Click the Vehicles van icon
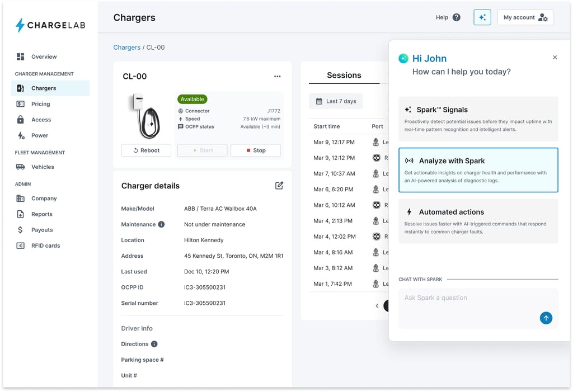This screenshot has width=573, height=392. 21,167
